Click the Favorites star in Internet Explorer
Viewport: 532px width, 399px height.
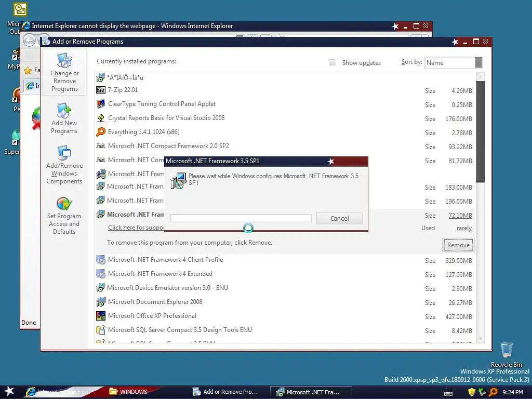point(28,71)
